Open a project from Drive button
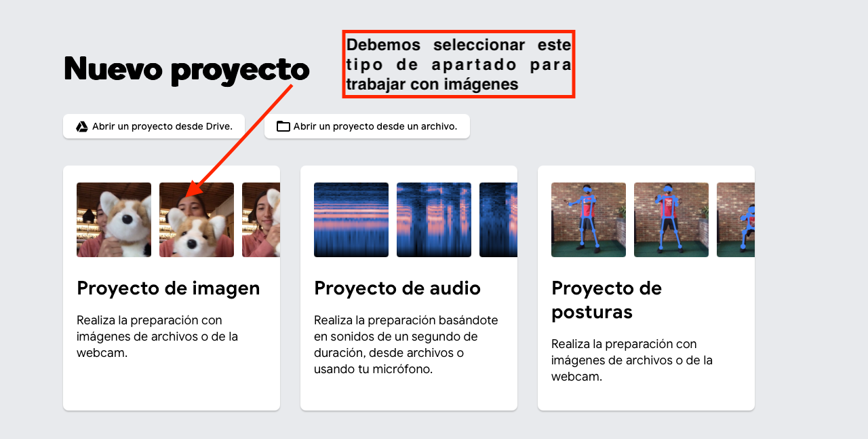Viewport: 868px width, 439px height. coord(154,126)
